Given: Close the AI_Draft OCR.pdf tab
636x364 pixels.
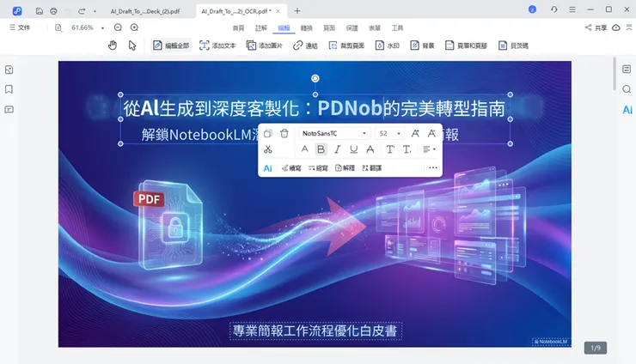Looking at the screenshot, I should pyautogui.click(x=278, y=11).
